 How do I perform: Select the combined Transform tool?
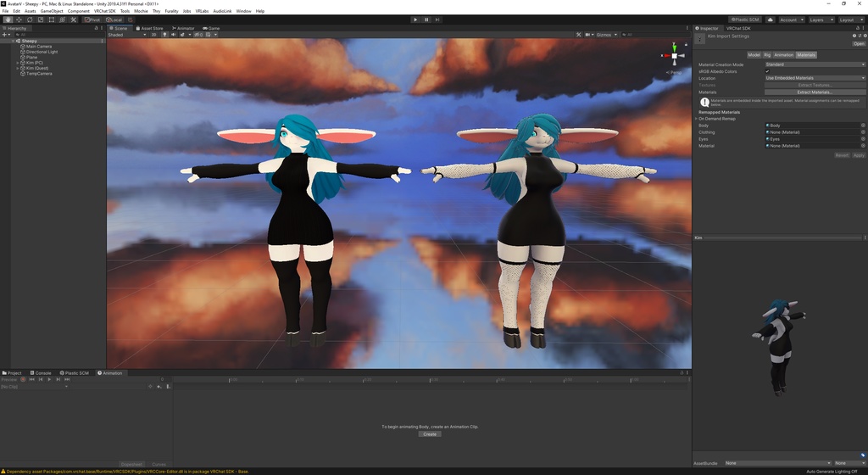click(62, 20)
